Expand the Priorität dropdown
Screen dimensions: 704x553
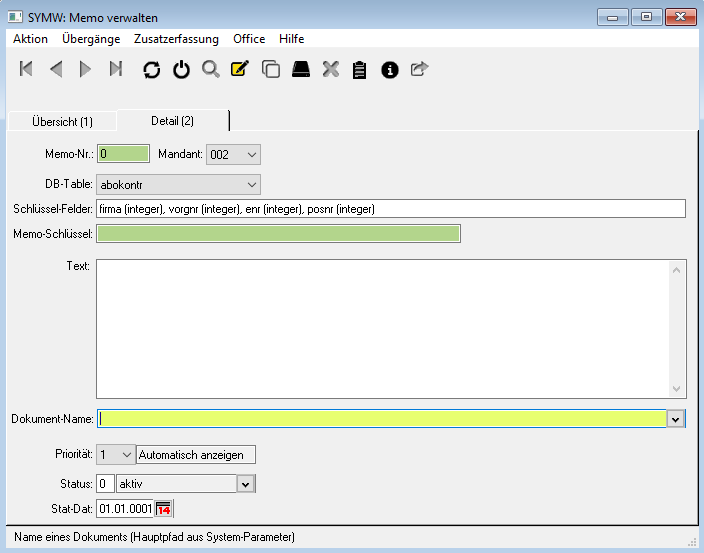126,454
